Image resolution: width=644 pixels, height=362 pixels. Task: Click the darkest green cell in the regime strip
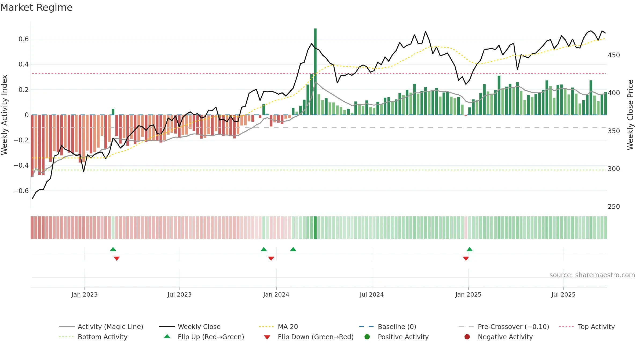[315, 228]
